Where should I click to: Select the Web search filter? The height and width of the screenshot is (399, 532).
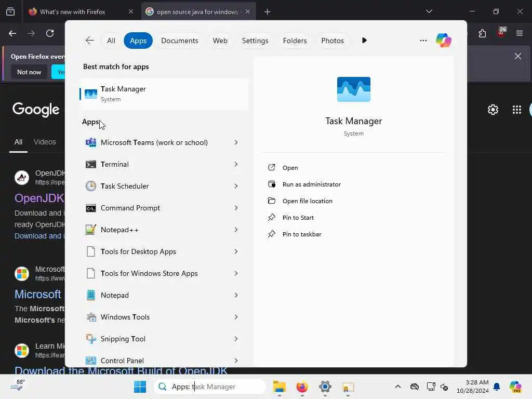pos(220,41)
